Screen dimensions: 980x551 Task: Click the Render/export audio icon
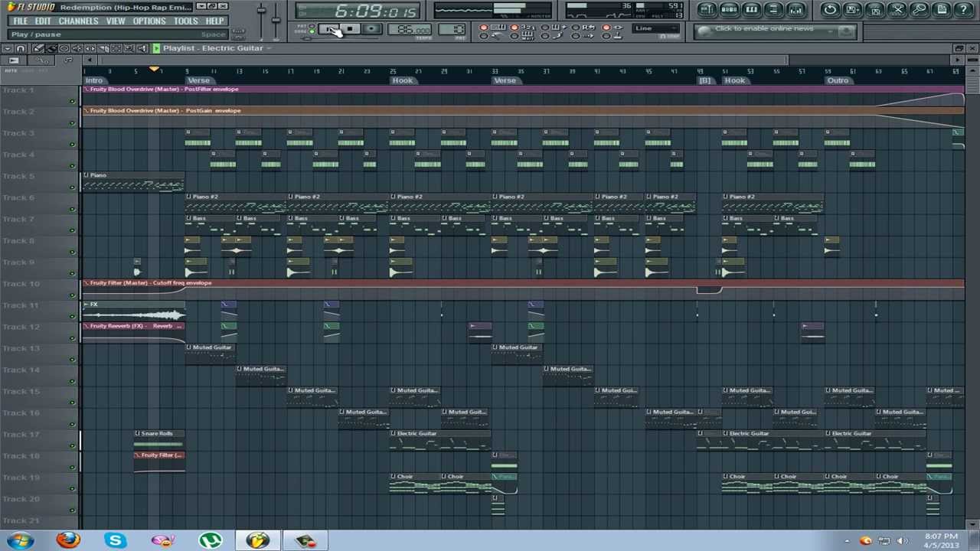874,10
